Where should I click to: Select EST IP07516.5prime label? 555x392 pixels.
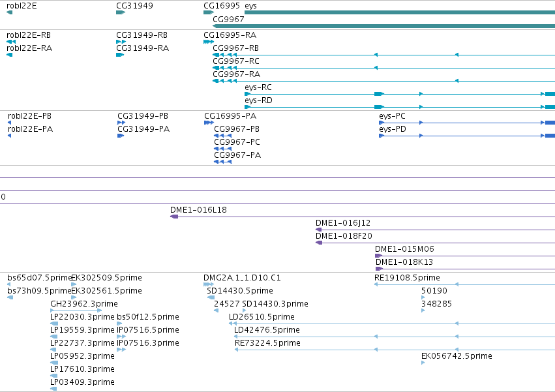pos(148,331)
